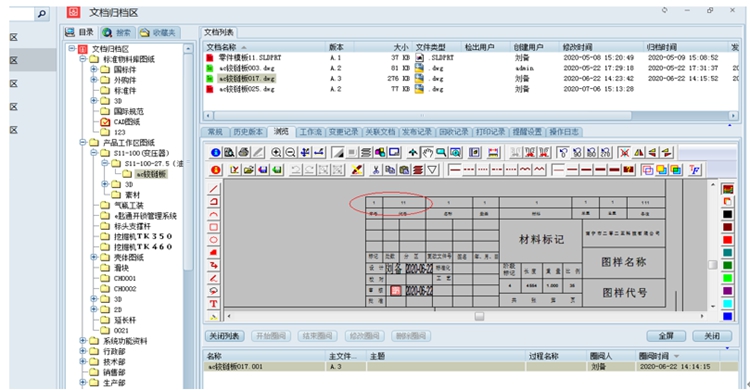Image resolution: width=750 pixels, height=390 pixels.
Task: Select the cloud markup tool
Action: pos(214,290)
